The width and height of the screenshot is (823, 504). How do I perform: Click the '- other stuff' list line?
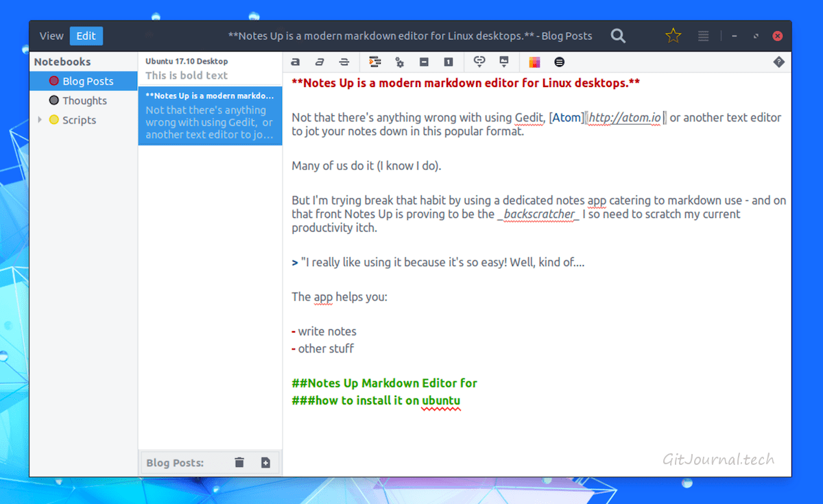pyautogui.click(x=322, y=348)
